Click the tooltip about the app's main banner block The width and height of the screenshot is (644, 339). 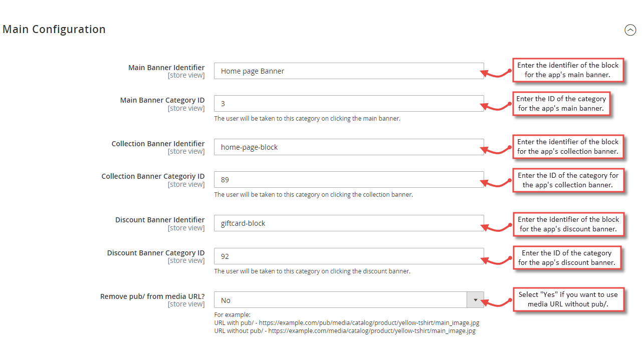pos(568,70)
